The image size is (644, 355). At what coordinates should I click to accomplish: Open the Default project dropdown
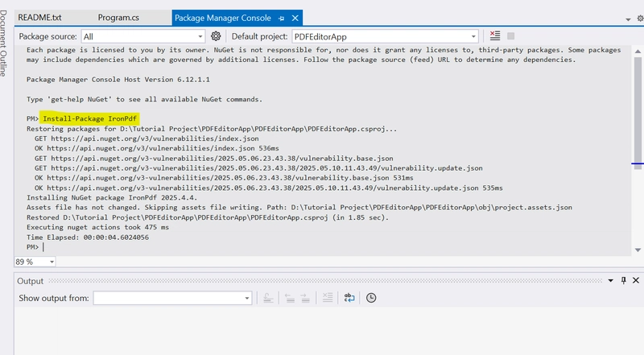click(386, 36)
